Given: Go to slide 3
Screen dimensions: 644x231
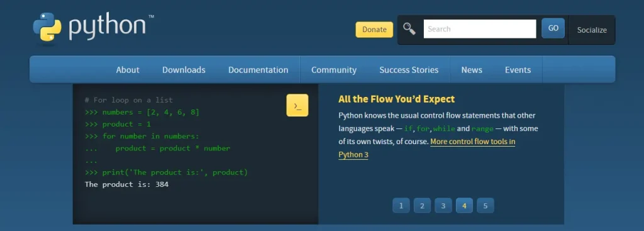Looking at the screenshot, I should pyautogui.click(x=443, y=206).
